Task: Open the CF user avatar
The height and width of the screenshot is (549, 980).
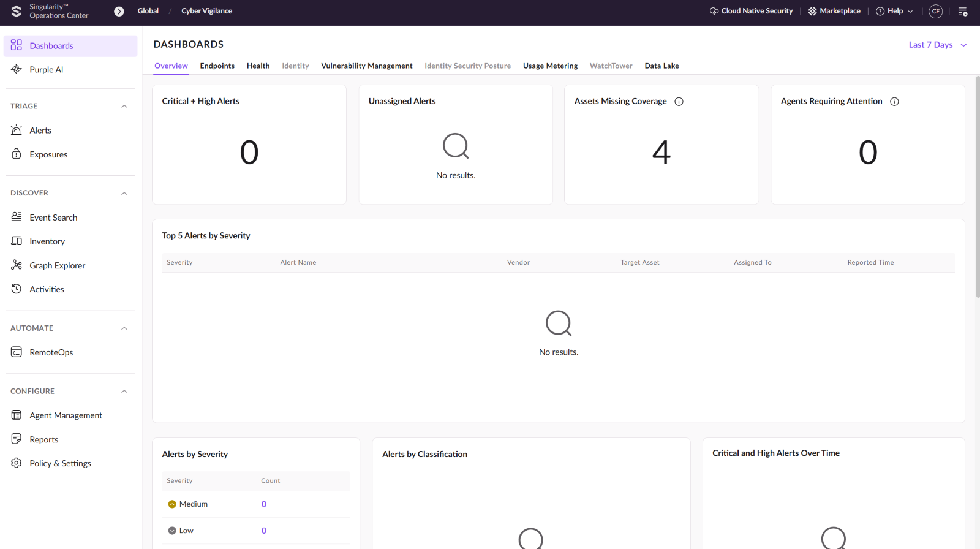Action: pyautogui.click(x=935, y=11)
